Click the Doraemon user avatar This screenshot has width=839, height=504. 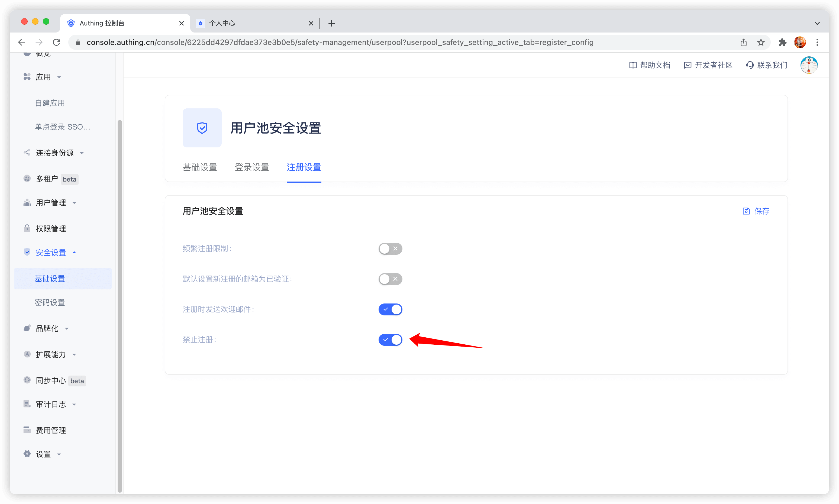(809, 65)
